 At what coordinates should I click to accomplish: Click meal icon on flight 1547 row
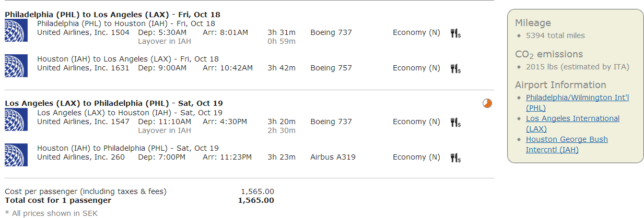click(x=455, y=122)
